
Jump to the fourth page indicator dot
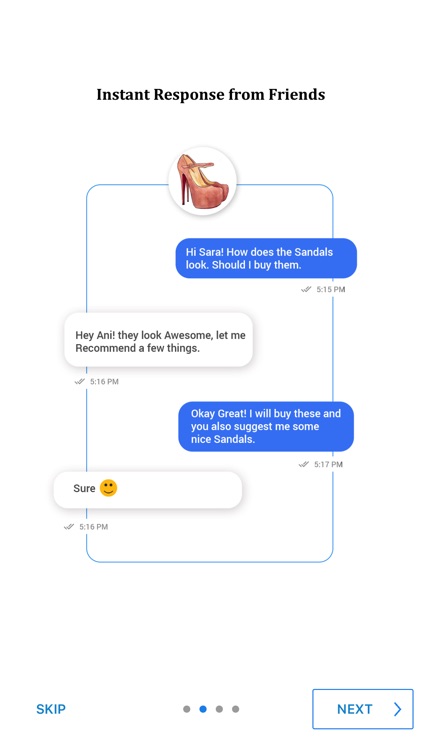coord(235,709)
